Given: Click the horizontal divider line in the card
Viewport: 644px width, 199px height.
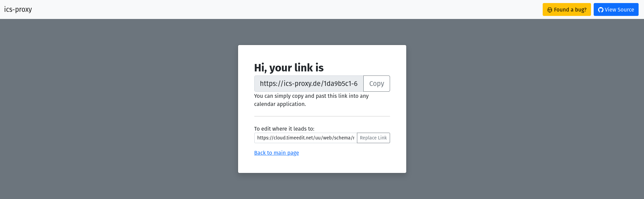Looking at the screenshot, I should pos(322,116).
